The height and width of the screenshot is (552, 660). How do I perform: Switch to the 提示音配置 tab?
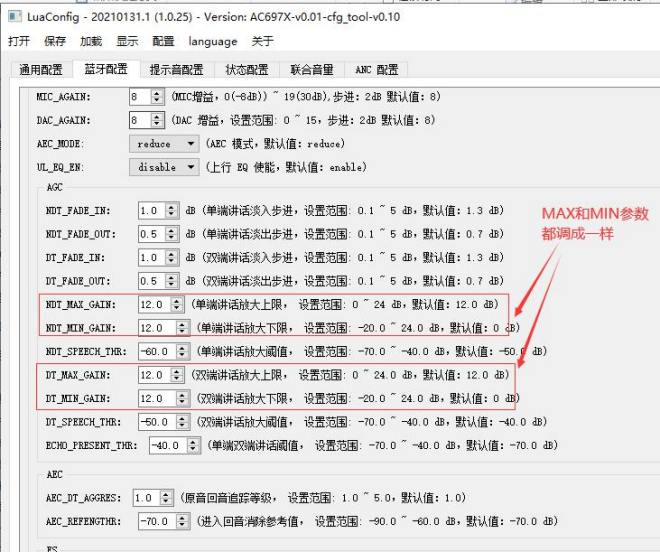pos(177,69)
